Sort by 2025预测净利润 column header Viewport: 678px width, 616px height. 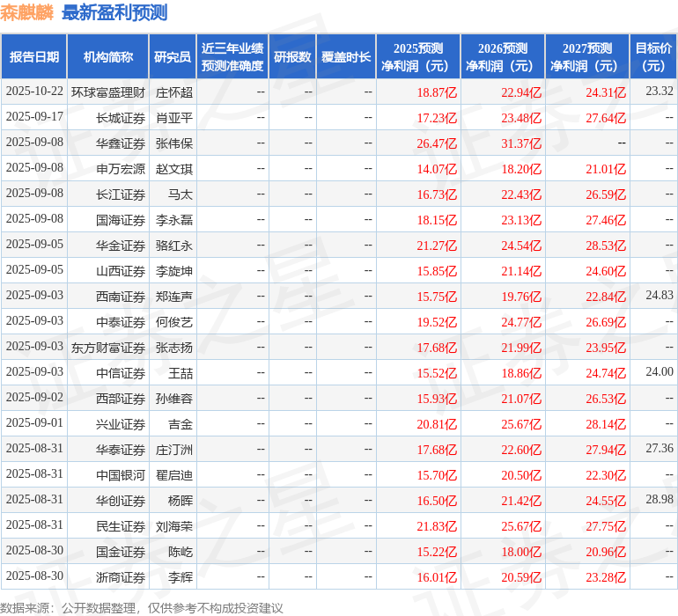(x=418, y=57)
